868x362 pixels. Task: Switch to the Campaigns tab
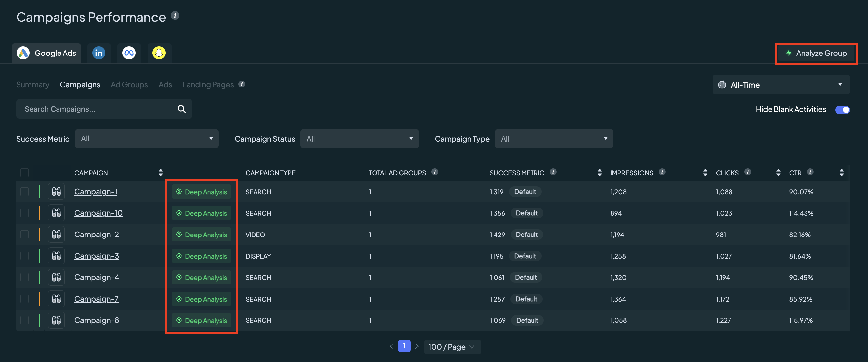click(80, 85)
